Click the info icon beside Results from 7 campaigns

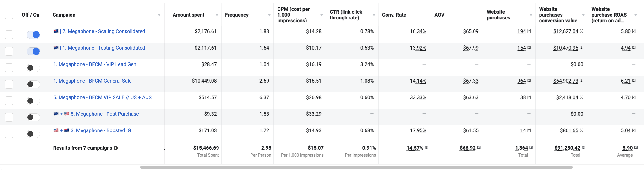[x=116, y=148]
